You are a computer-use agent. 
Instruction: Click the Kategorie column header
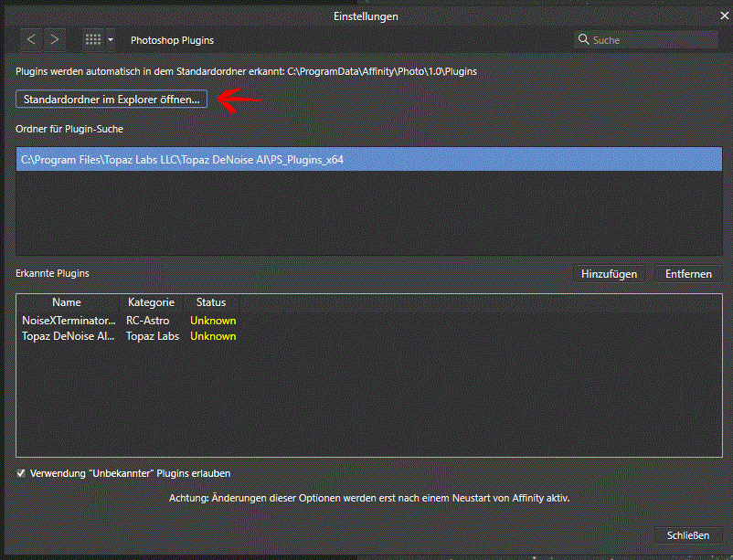click(151, 302)
